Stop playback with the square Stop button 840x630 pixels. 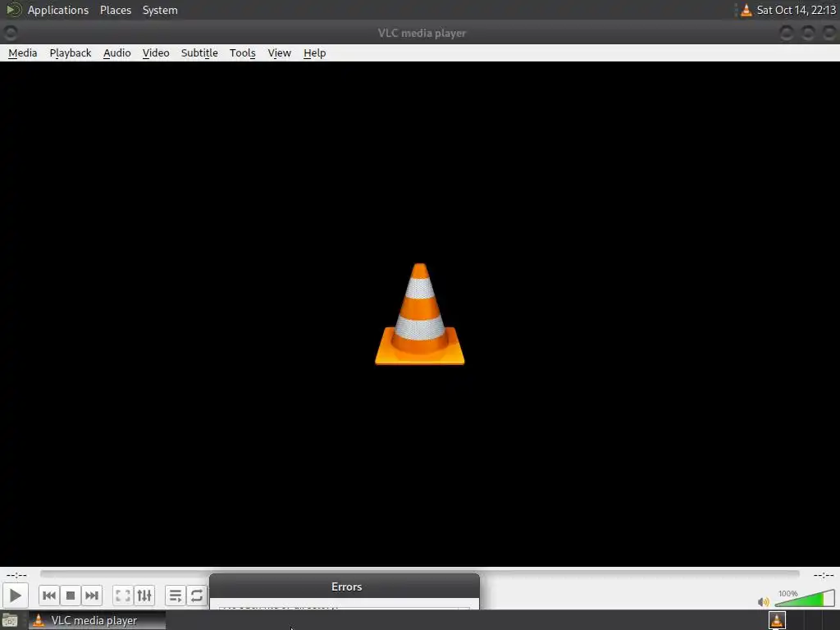click(x=71, y=596)
